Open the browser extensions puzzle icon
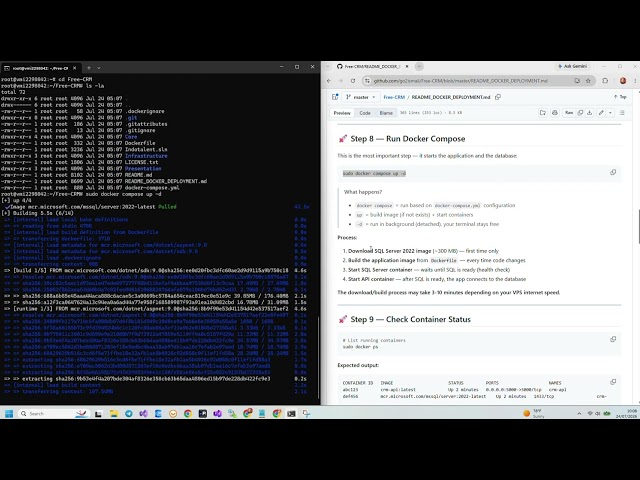 click(605, 81)
